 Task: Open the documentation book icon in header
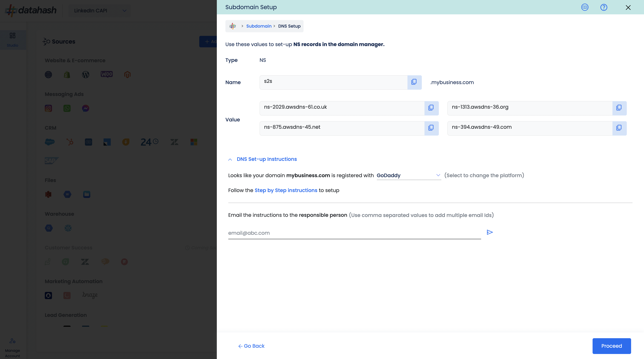[x=585, y=7]
